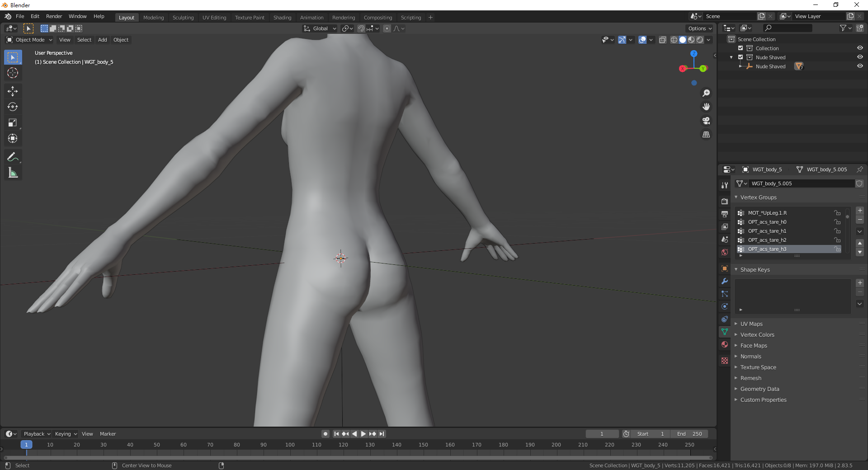Image resolution: width=868 pixels, height=470 pixels.
Task: Open Global transform orientation dropdown
Action: click(320, 28)
